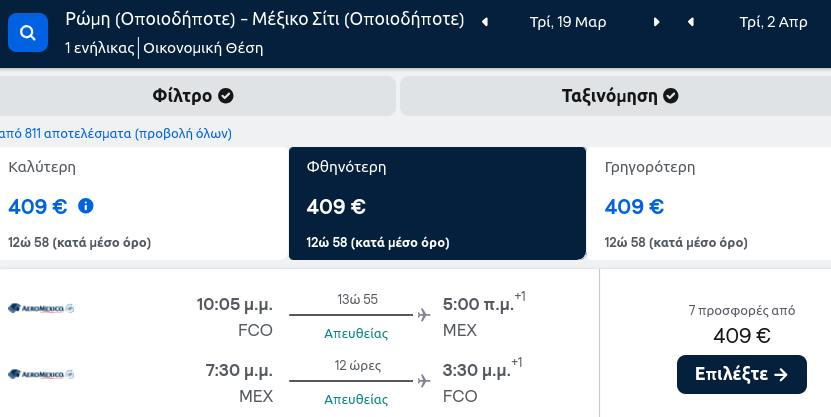Screen dimensions: 831x417
Task: Click the AeroMexico logo on return flight
Action: coord(41,375)
